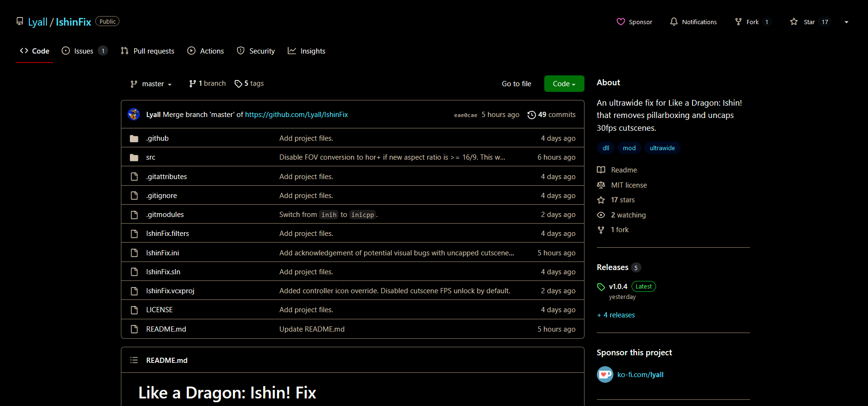The width and height of the screenshot is (868, 406).
Task: Click the green release tag icon
Action: tap(601, 287)
